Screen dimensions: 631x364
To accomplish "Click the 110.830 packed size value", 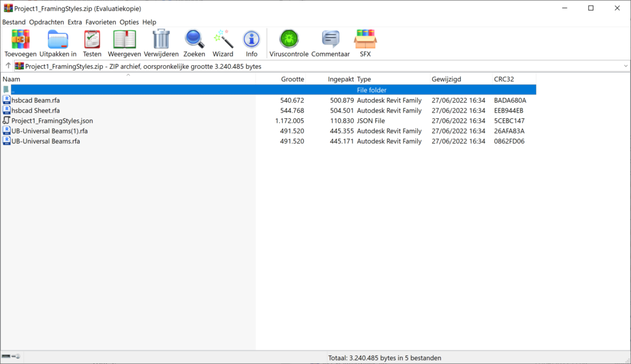I will (342, 121).
